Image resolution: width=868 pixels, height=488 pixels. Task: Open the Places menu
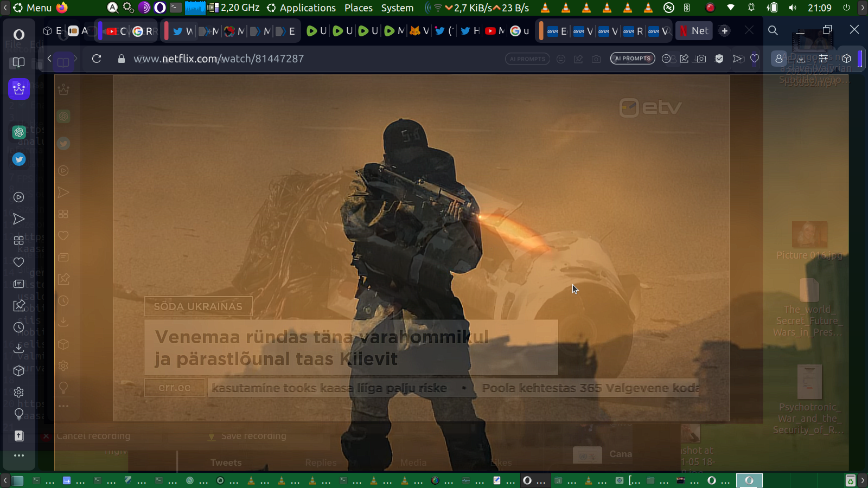pos(359,8)
